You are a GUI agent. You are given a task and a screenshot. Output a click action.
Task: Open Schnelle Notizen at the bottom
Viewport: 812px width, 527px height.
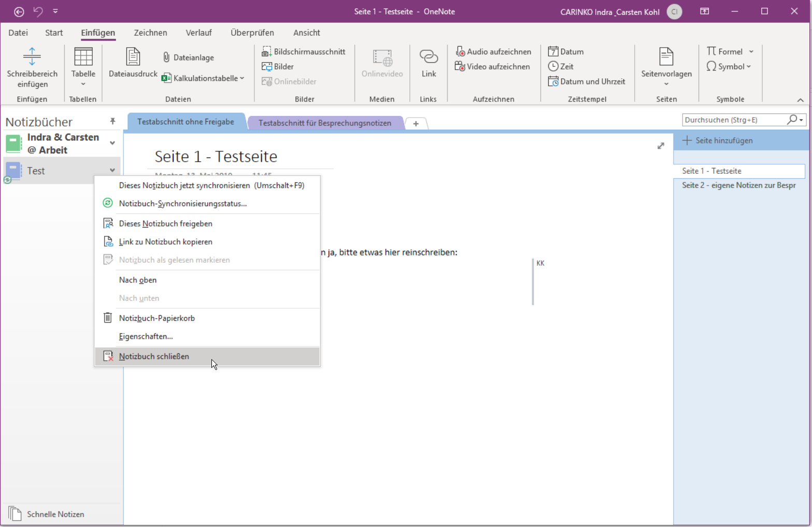pyautogui.click(x=47, y=514)
